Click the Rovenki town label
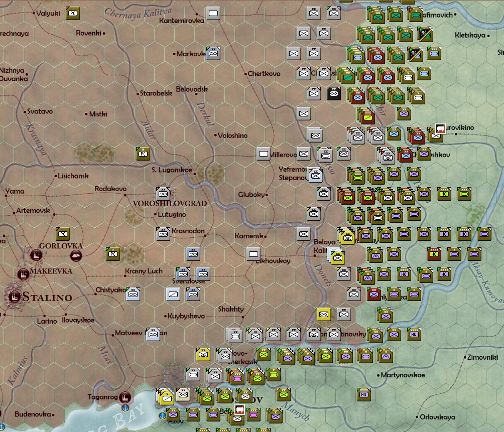This screenshot has width=504, height=432. tap(88, 33)
